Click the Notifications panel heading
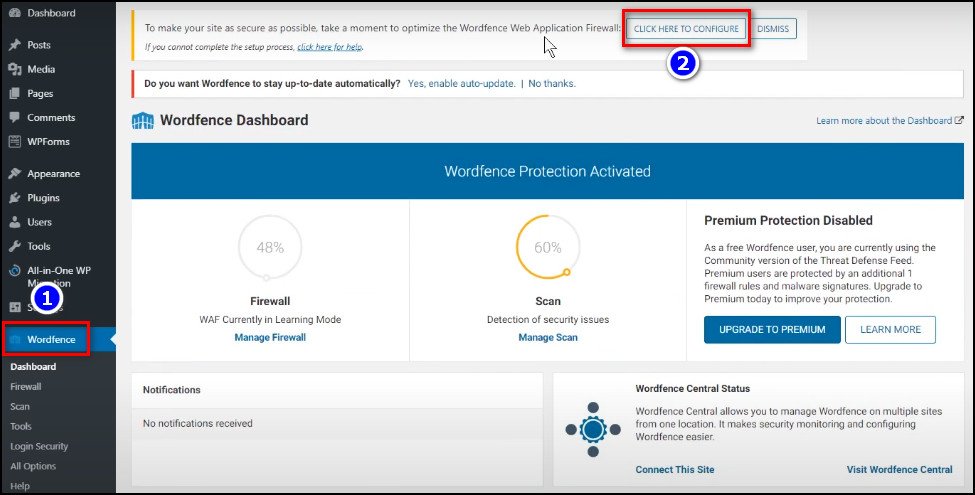This screenshot has height=495, width=975. [x=172, y=390]
